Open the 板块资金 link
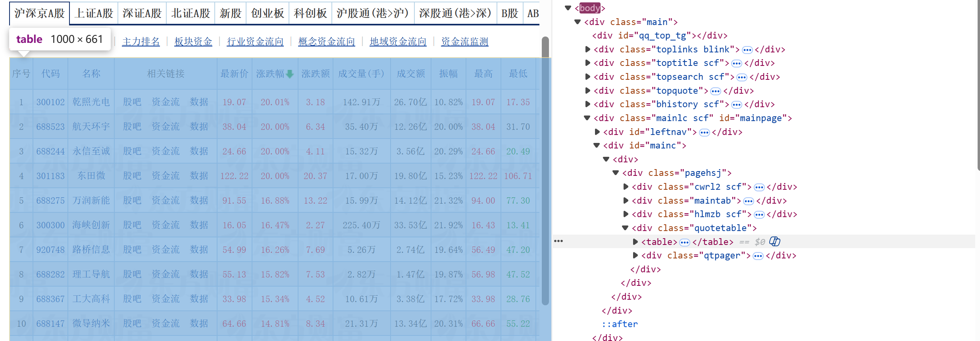Viewport: 980px width, 341px height. pos(193,42)
